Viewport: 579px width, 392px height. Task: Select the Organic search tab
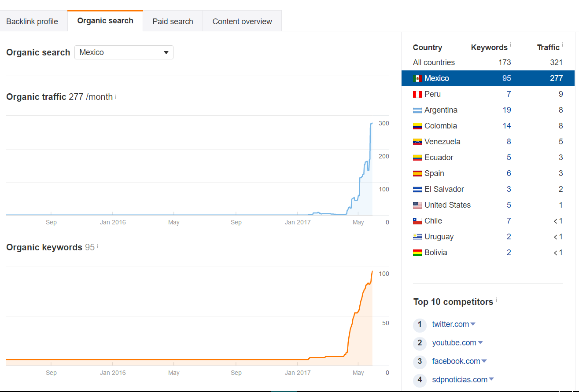click(x=105, y=21)
